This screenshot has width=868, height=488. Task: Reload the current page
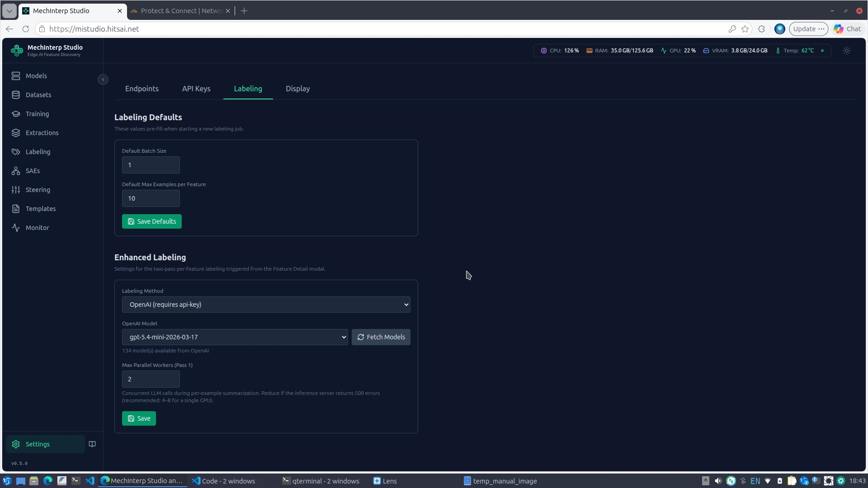[26, 29]
